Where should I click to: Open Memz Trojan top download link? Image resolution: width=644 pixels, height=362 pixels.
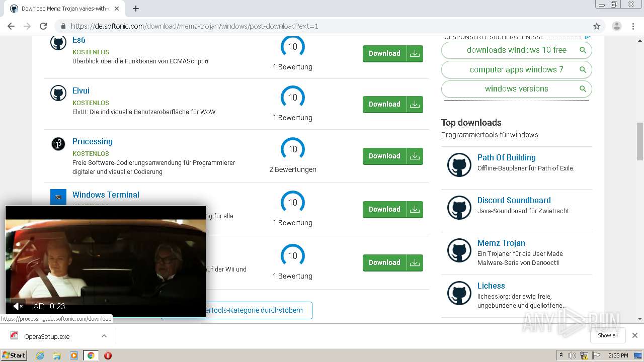point(501,243)
